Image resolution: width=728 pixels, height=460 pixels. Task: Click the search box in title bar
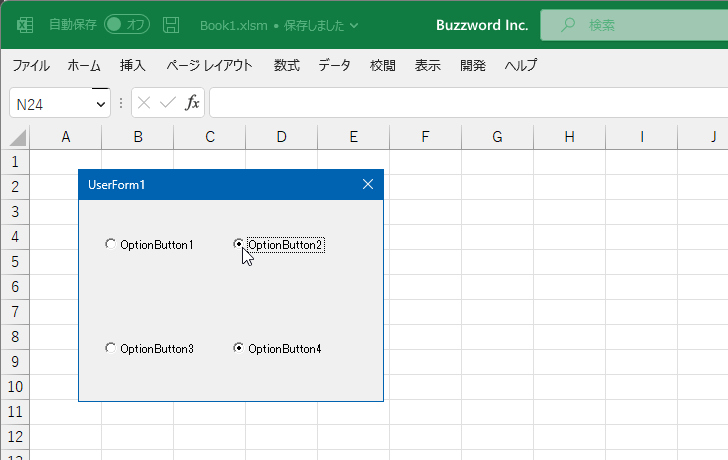[634, 25]
